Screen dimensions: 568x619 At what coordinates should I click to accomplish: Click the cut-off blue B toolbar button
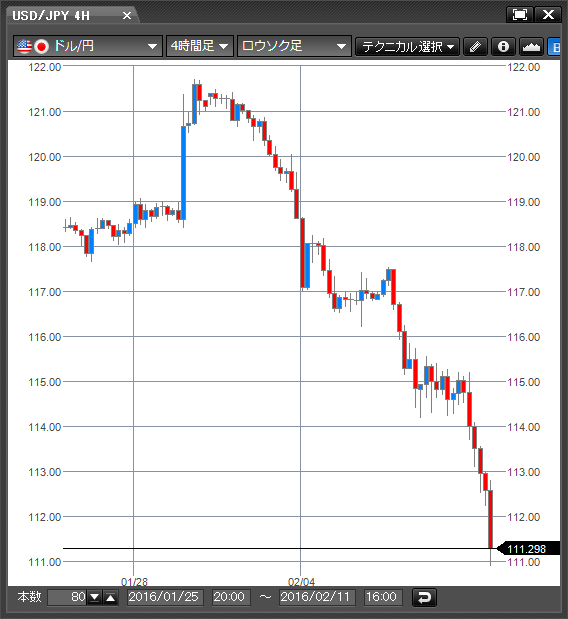pyautogui.click(x=554, y=47)
